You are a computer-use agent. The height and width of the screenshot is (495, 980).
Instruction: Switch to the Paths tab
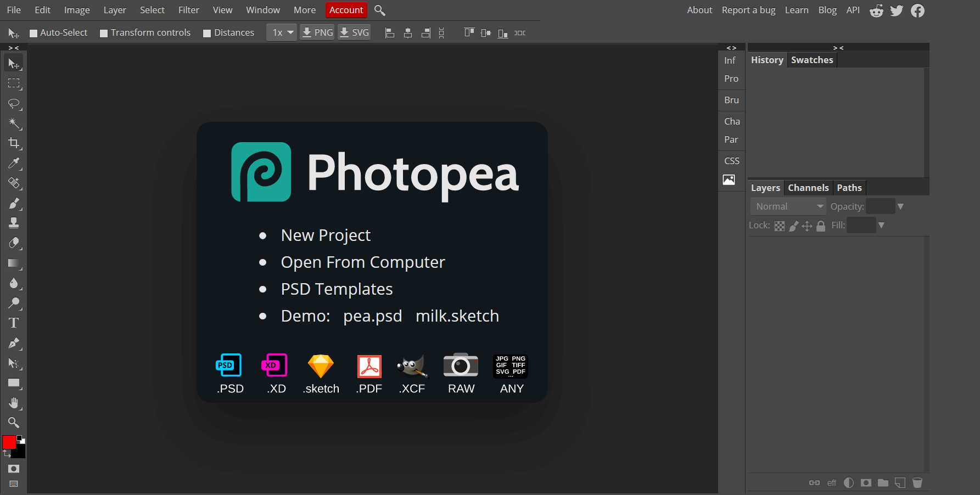[849, 188]
